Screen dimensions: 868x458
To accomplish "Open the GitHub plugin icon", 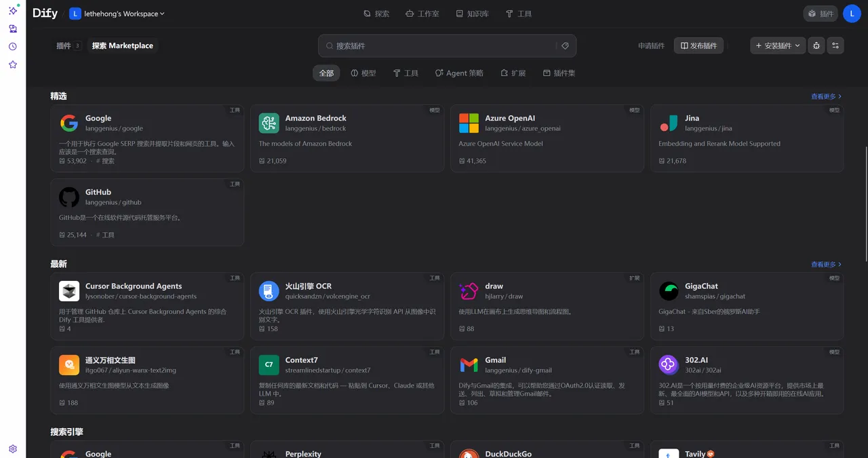I will click(69, 197).
